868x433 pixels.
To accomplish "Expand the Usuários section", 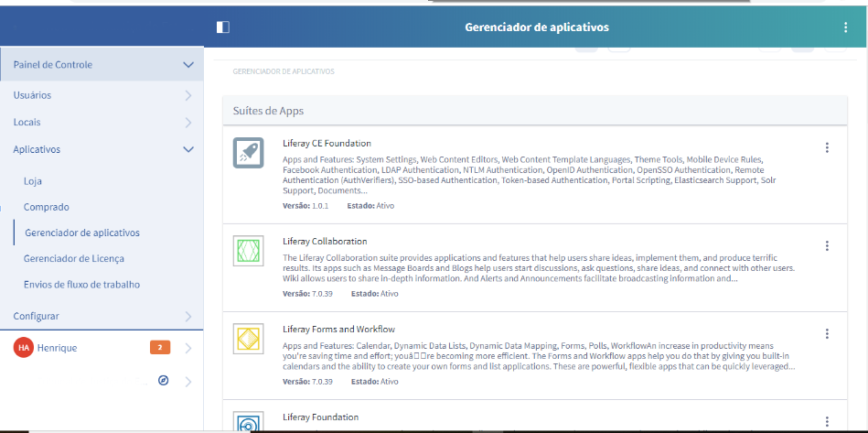I will coord(188,95).
